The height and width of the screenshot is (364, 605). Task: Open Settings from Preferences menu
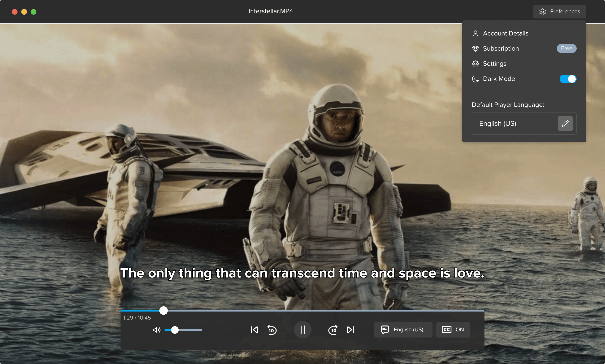494,64
